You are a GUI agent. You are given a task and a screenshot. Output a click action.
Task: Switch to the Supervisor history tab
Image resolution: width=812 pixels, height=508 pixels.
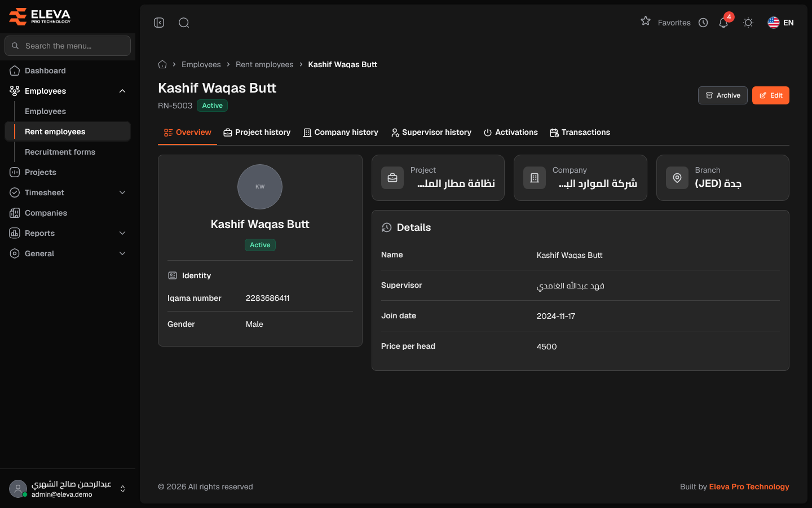[x=431, y=132]
